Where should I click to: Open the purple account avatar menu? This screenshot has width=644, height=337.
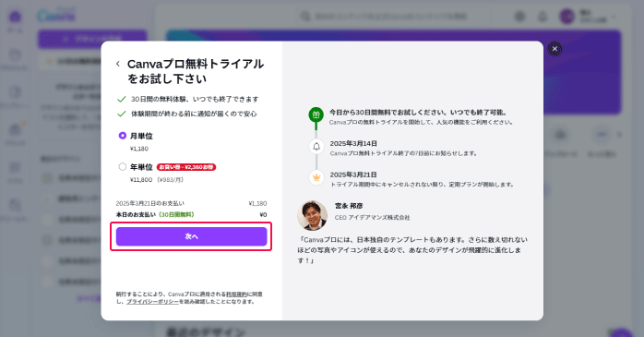pyautogui.click(x=566, y=17)
